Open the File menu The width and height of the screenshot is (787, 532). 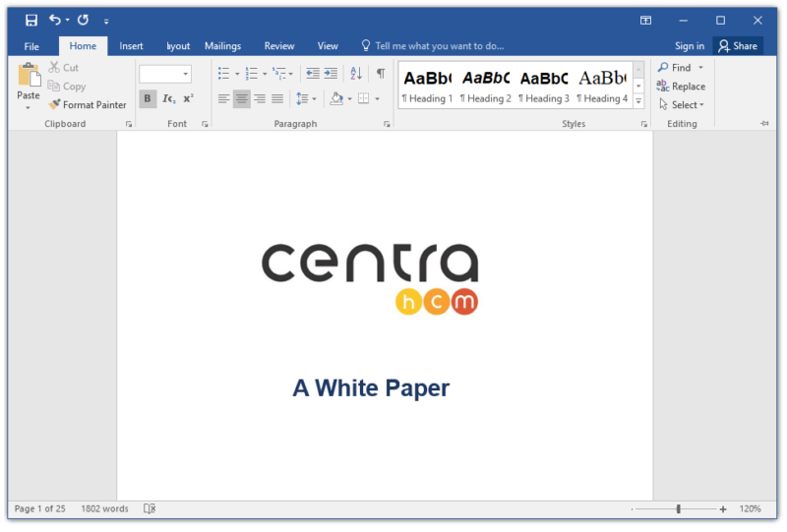[x=31, y=46]
